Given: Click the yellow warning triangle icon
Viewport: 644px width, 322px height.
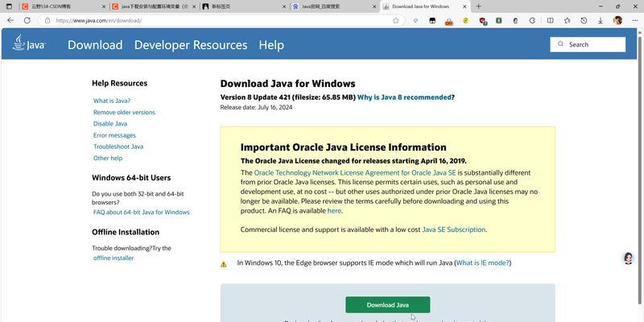Looking at the screenshot, I should tap(224, 264).
